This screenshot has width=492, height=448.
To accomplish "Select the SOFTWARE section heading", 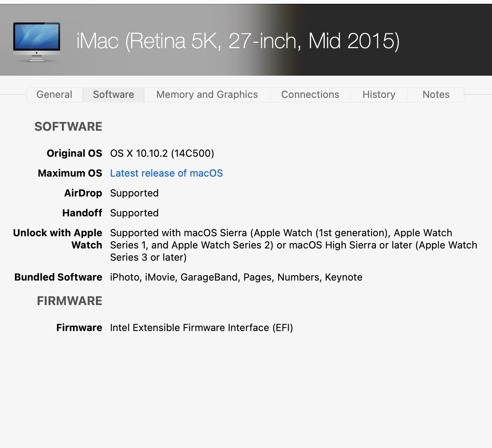I will [68, 127].
